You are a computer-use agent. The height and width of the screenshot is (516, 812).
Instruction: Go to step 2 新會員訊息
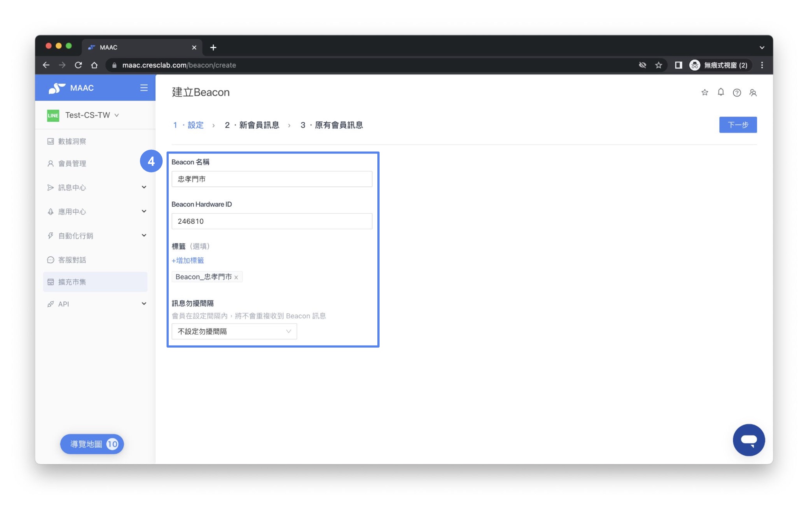click(x=252, y=125)
